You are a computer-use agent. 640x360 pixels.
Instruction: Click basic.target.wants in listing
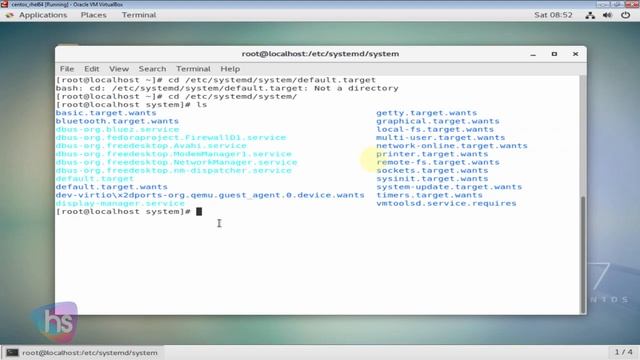pos(106,113)
